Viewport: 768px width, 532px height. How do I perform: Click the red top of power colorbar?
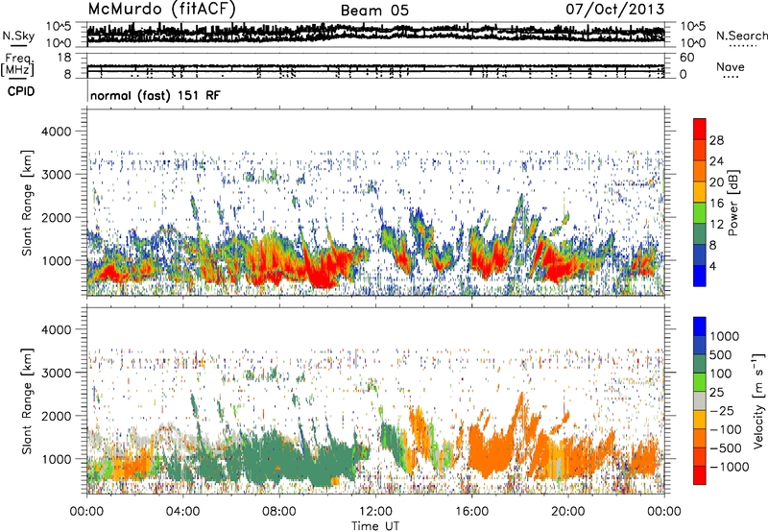(700, 129)
